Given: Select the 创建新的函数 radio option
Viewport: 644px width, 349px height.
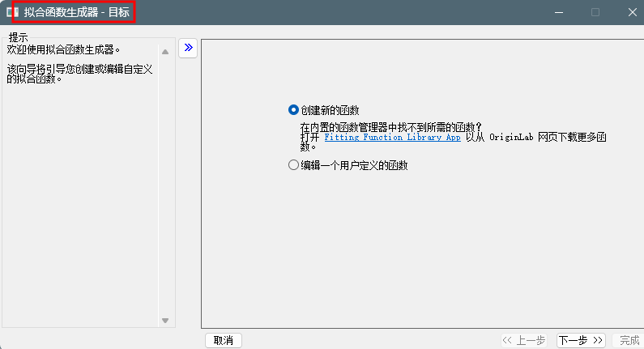Looking at the screenshot, I should 293,110.
